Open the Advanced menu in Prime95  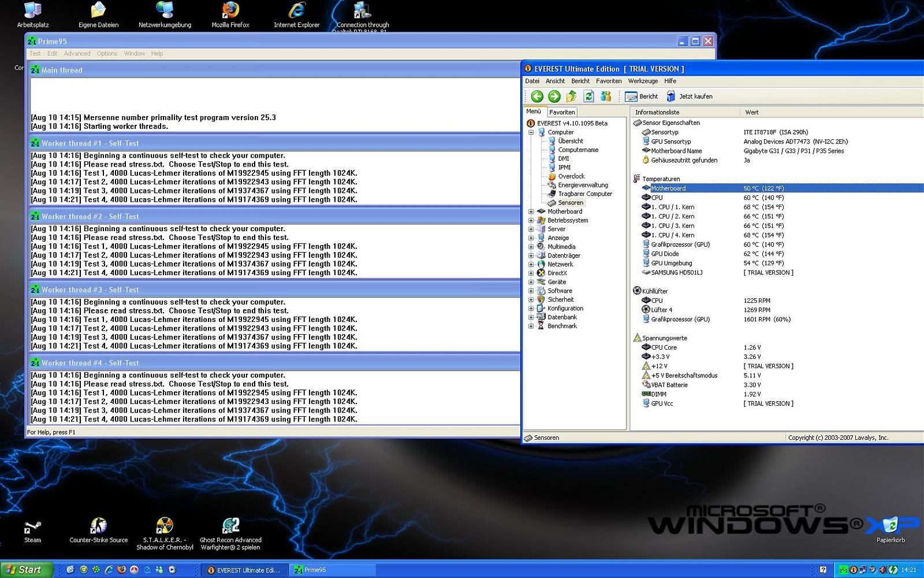point(77,54)
